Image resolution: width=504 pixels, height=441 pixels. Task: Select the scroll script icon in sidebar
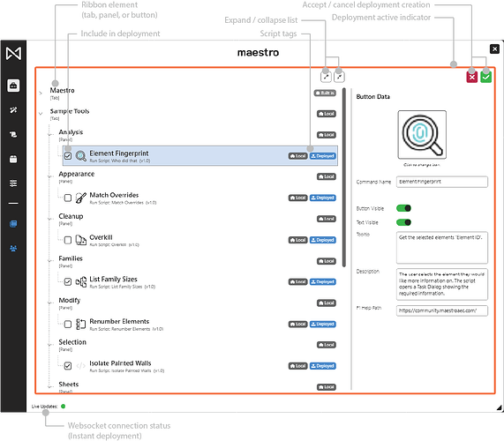coord(13,134)
